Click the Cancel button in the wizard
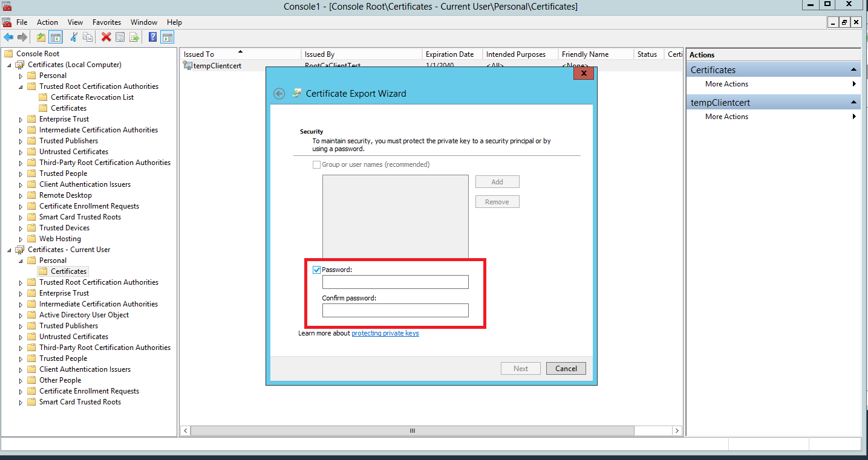Screen dimensions: 868x460 566,369
